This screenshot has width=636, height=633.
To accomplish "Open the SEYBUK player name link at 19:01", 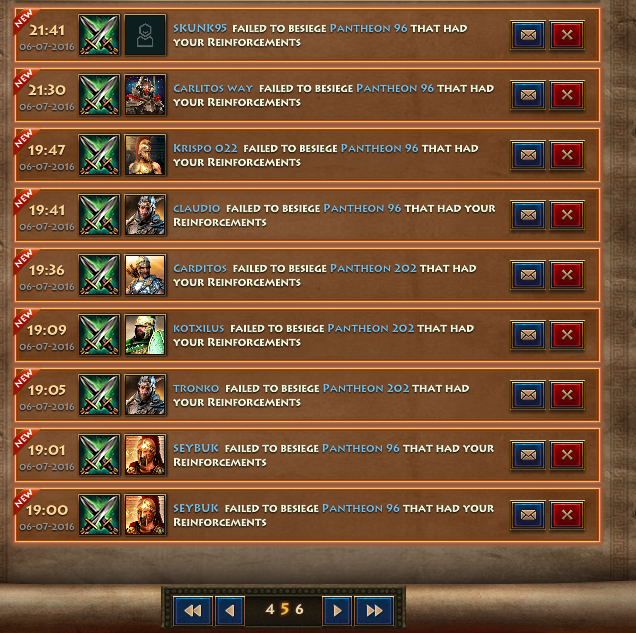I will coord(196,448).
